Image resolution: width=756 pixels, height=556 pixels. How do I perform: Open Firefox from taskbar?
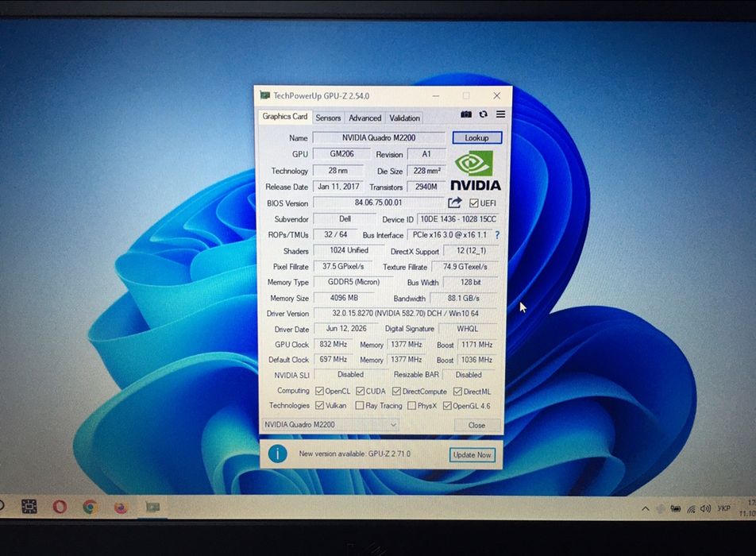pyautogui.click(x=121, y=508)
